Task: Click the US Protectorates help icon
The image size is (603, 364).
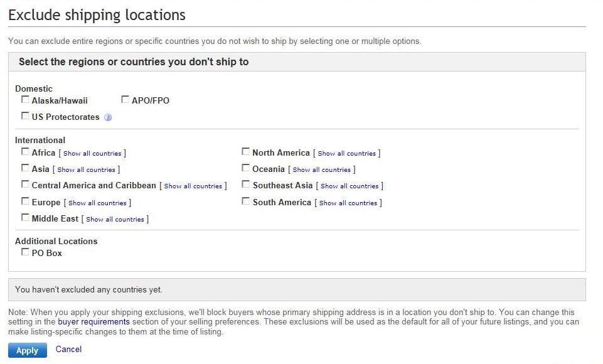Action: coord(108,117)
